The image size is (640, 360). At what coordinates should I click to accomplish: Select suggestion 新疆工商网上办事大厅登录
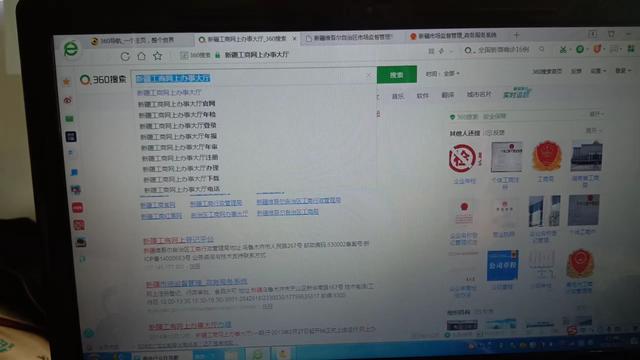click(178, 126)
